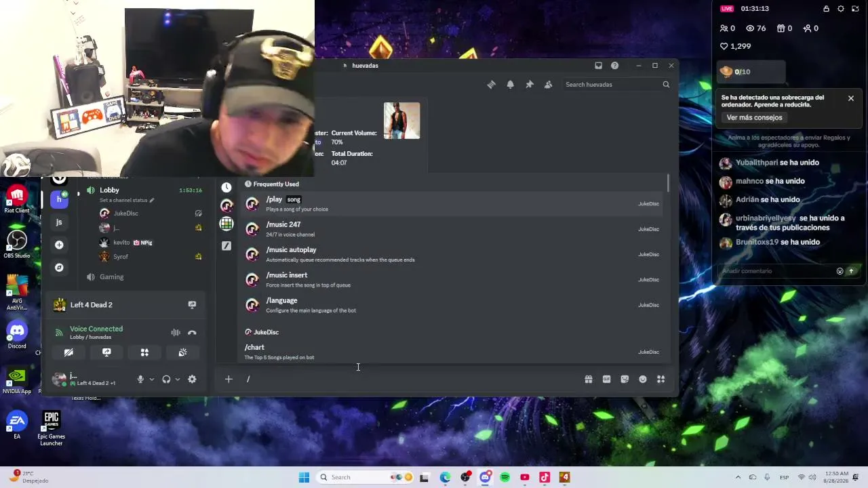The height and width of the screenshot is (488, 868).
Task: Click the plus attachment button in message bar
Action: [x=229, y=380]
